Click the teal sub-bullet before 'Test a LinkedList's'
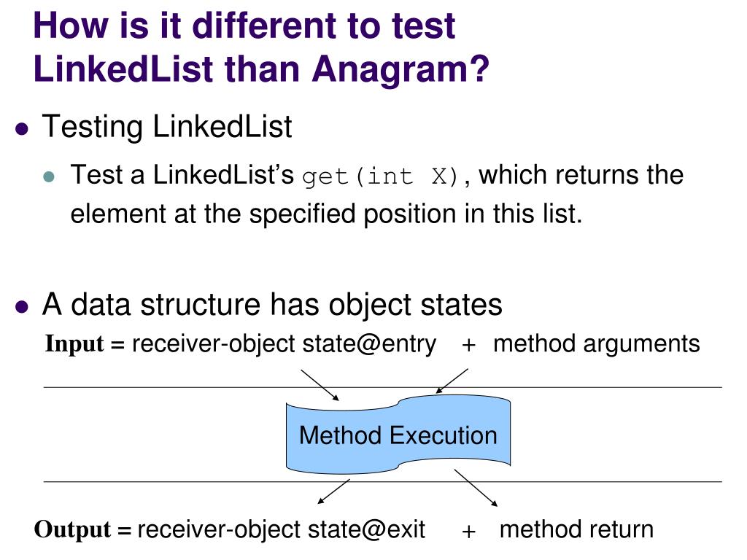Image resolution: width=747 pixels, height=560 pixels. point(49,177)
